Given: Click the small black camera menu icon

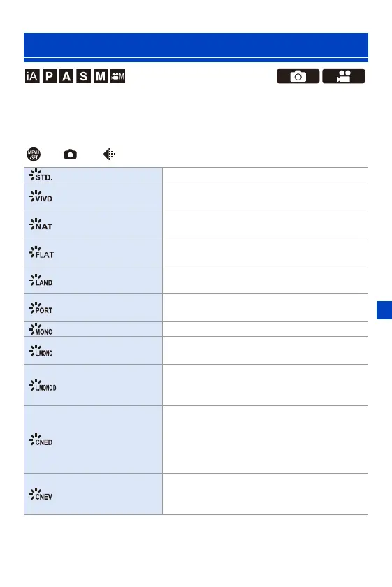Looking at the screenshot, I should 71,154.
